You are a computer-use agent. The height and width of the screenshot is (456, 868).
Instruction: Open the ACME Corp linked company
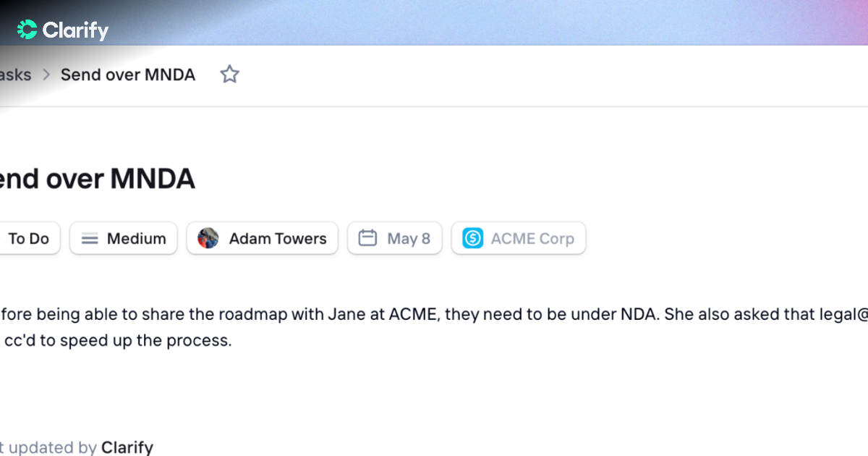pos(519,238)
